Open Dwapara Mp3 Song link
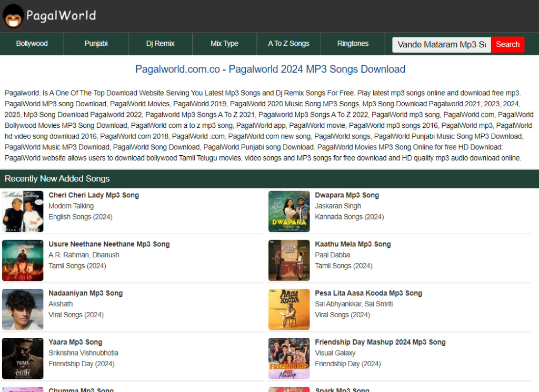 (x=347, y=195)
